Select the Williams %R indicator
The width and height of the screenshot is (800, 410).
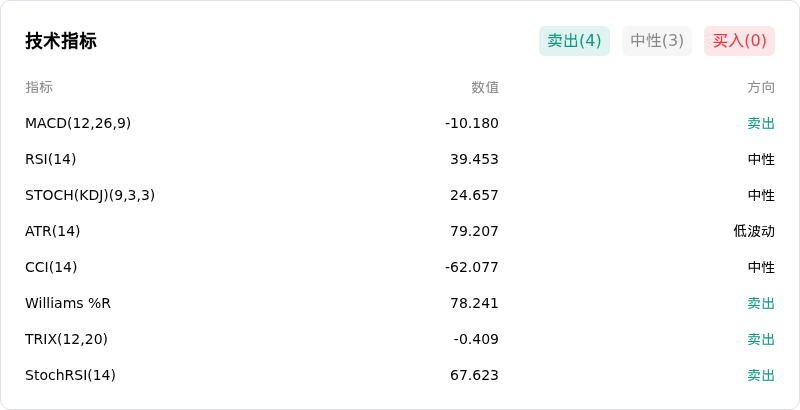coord(68,303)
